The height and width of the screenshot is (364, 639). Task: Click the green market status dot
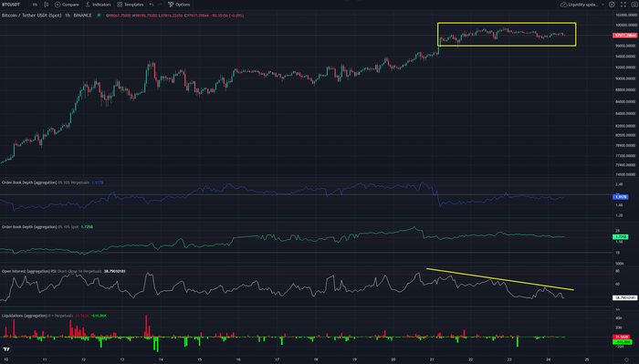tap(99, 16)
